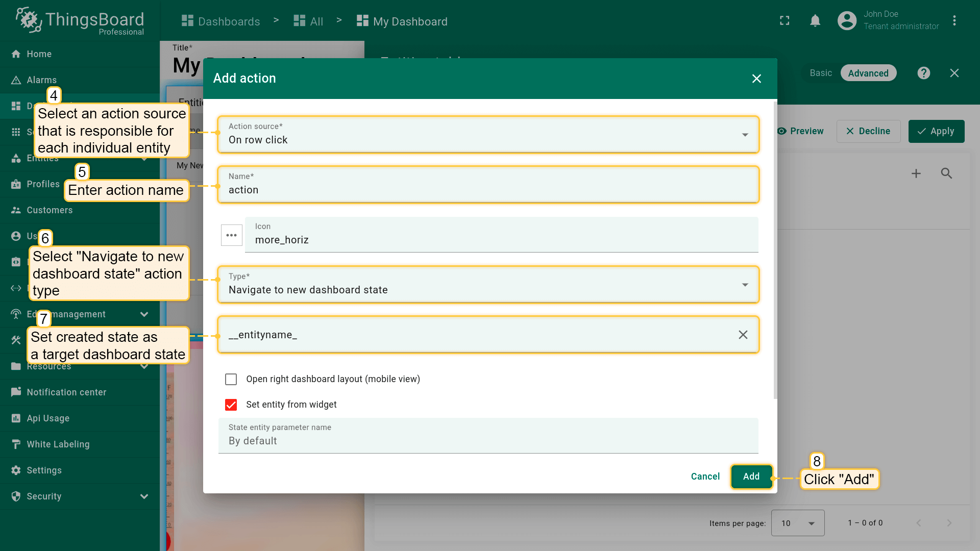Click the action Name input field
The width and height of the screenshot is (980, 551).
click(488, 190)
